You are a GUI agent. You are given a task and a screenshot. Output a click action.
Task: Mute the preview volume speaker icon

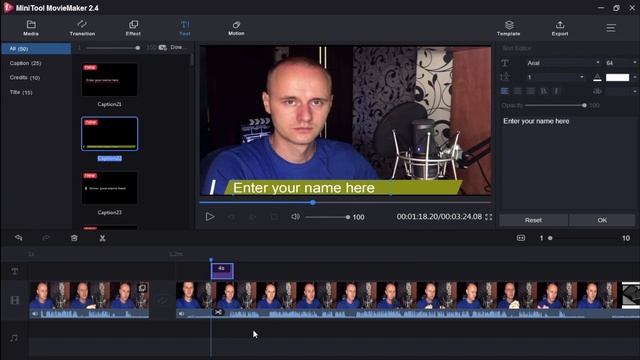tap(296, 217)
